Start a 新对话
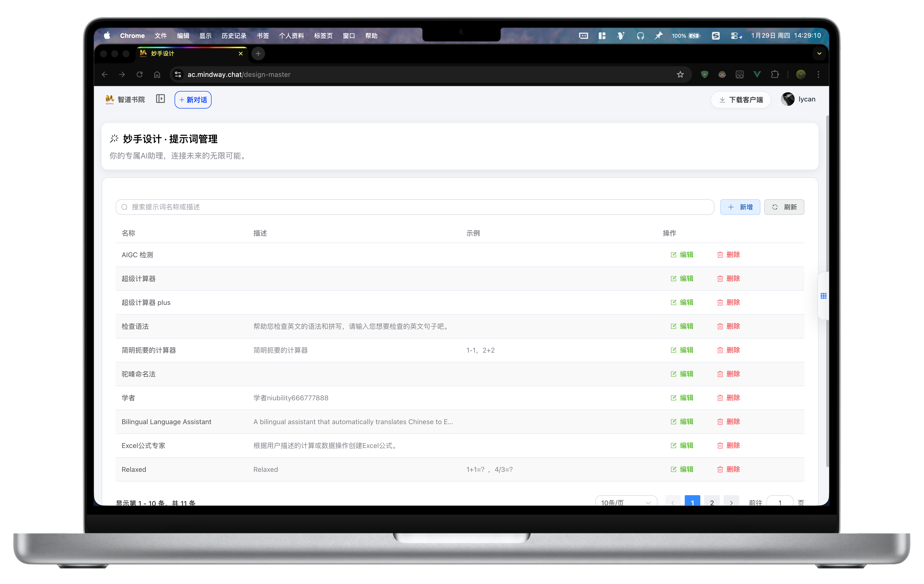The image size is (924, 584). click(x=193, y=100)
